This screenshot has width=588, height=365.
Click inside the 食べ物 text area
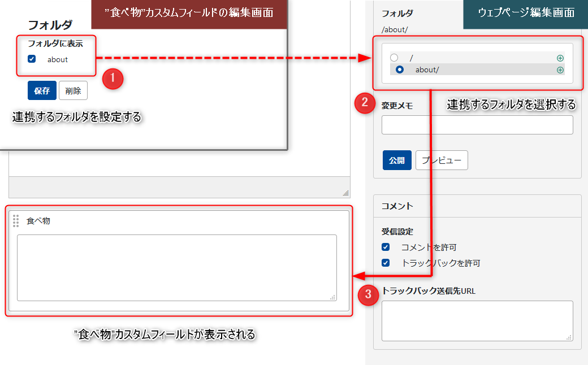click(176, 267)
